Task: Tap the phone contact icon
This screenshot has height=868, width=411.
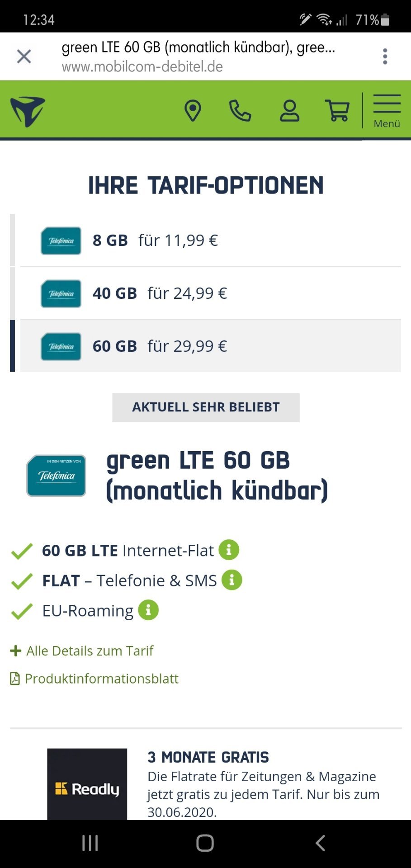Action: (x=240, y=111)
